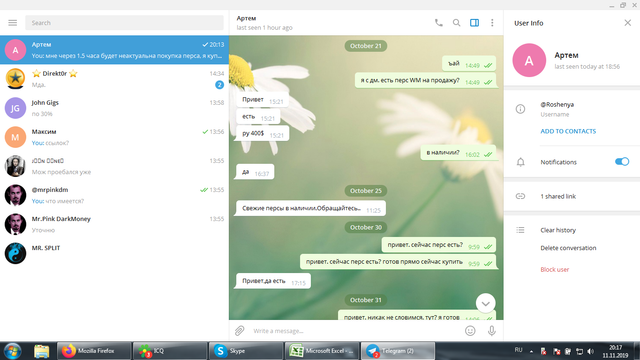Open the emoji picker
Screen dimensions: 640x360
click(470, 331)
